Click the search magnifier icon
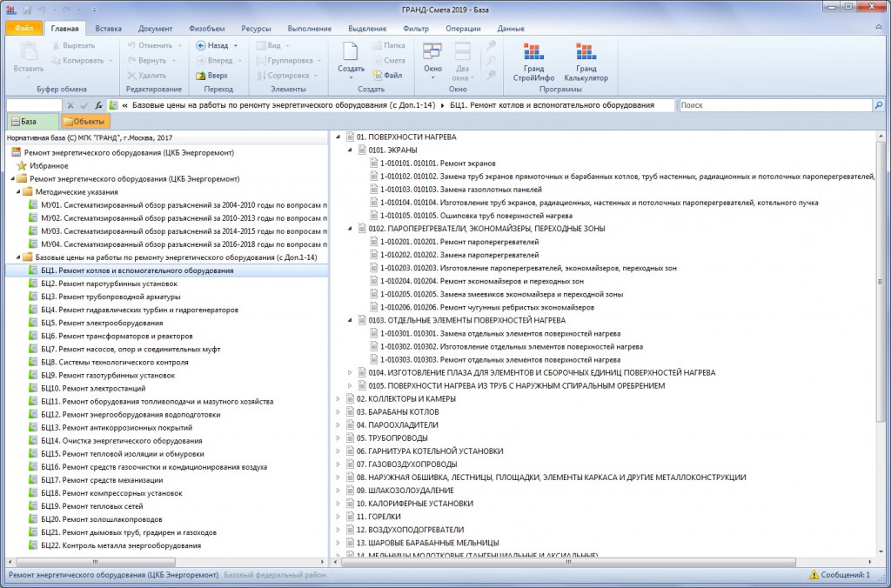This screenshot has height=588, width=891. [879, 105]
